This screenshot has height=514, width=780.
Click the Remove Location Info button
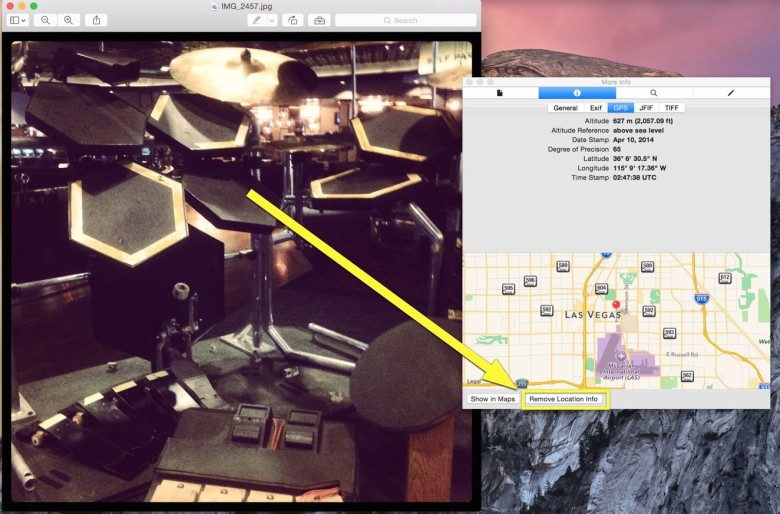coord(564,399)
